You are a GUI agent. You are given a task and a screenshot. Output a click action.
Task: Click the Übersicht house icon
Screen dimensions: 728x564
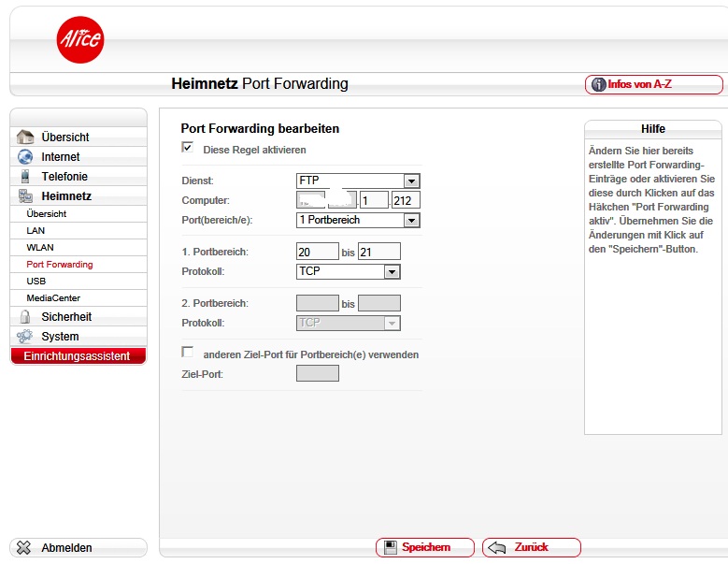(x=25, y=137)
